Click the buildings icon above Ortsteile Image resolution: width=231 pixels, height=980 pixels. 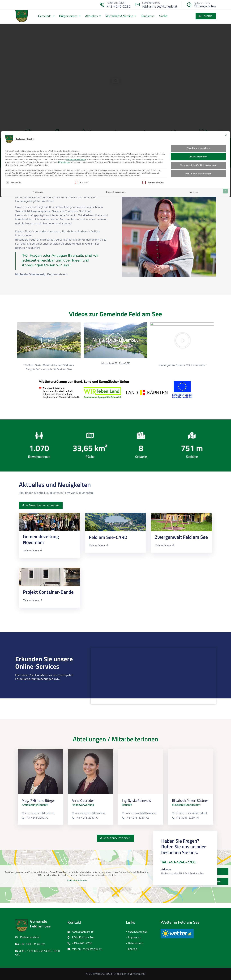tap(141, 436)
